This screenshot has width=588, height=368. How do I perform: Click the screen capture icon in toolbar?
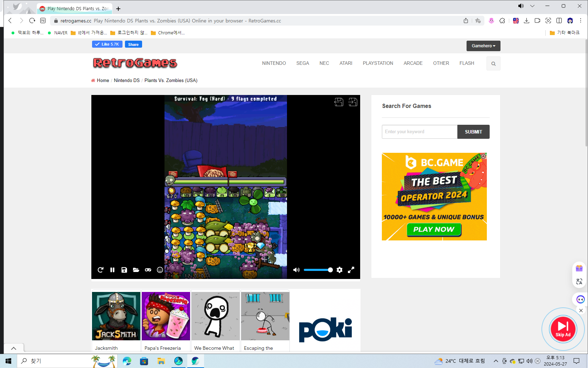[x=548, y=21]
